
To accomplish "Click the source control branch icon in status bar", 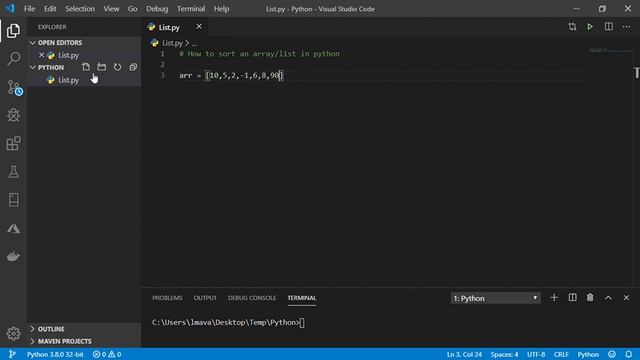I will [12, 354].
